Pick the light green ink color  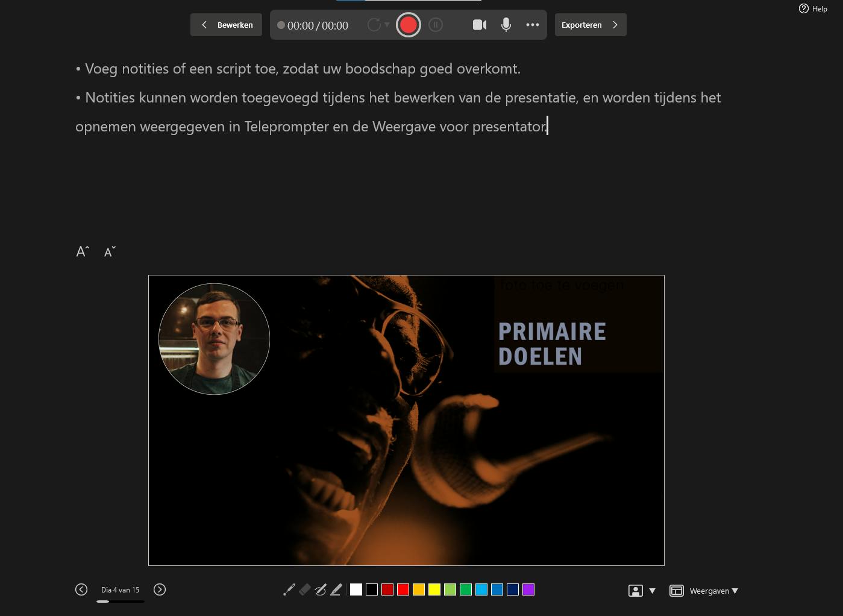tap(450, 589)
